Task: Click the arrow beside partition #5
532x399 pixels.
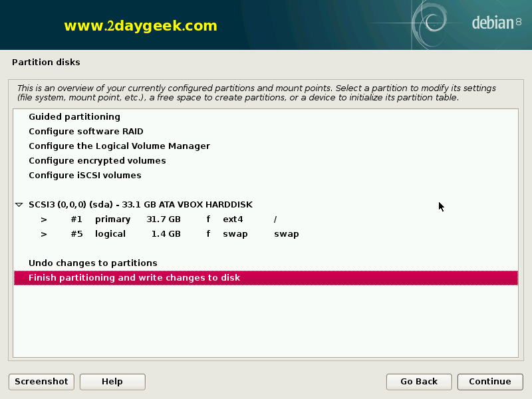Action: pyautogui.click(x=44, y=234)
